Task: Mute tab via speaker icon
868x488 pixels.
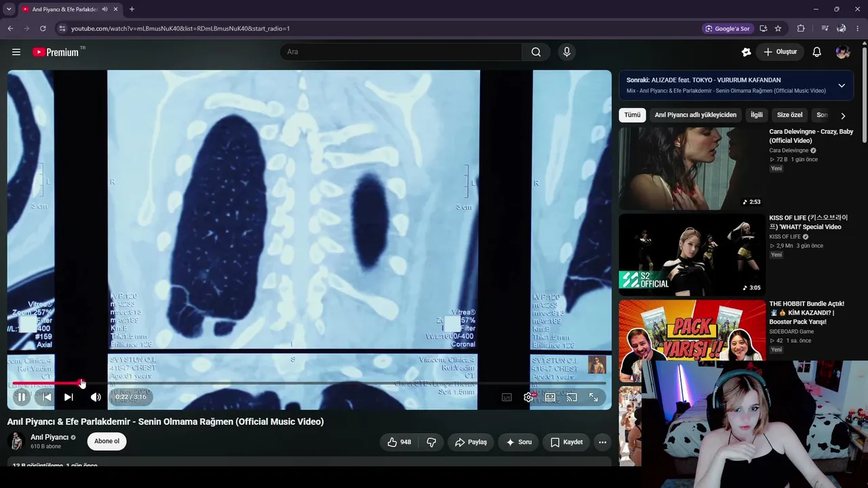Action: tap(104, 9)
